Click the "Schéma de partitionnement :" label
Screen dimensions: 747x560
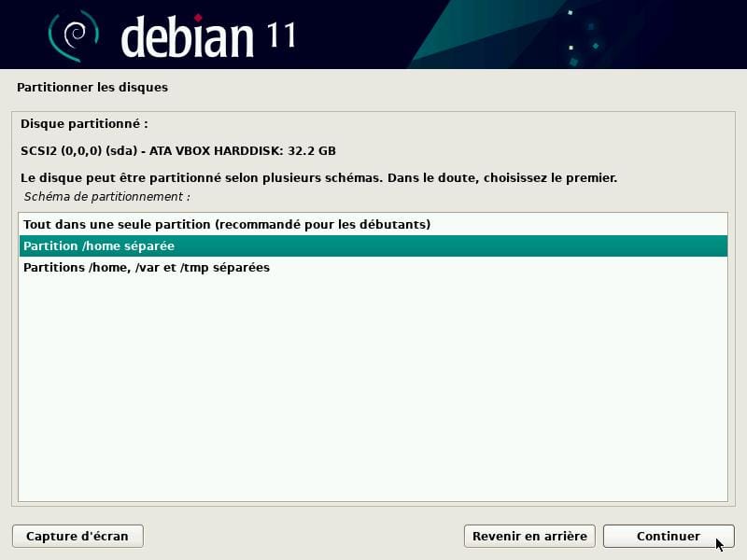pyautogui.click(x=106, y=197)
